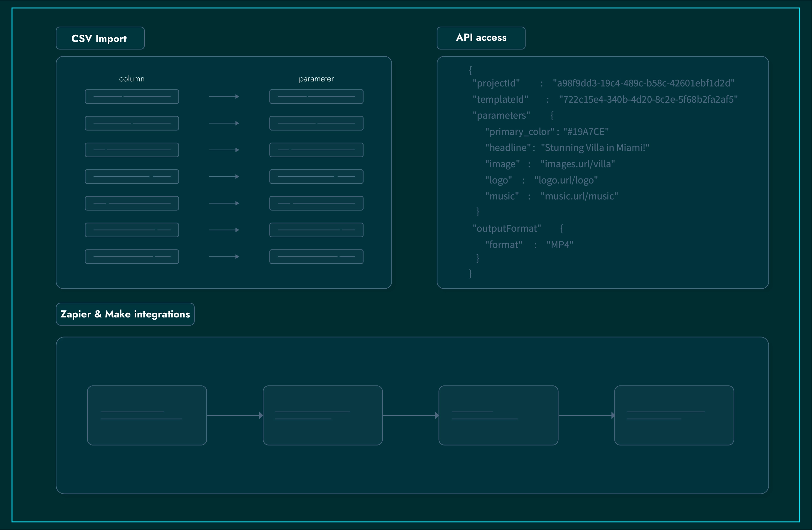812x530 pixels.
Task: Expand the outputFormat object in the JSON
Action: click(507, 228)
